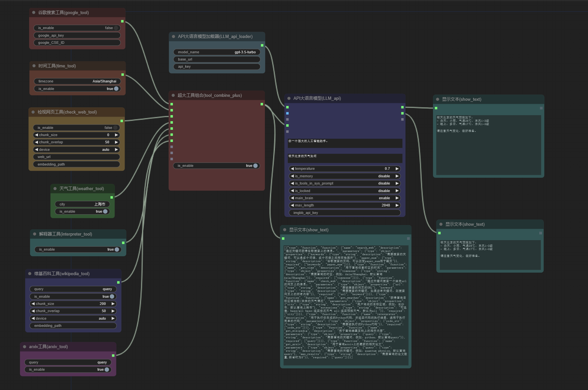
Task: Click the imgbb_api_key field in LLM_api
Action: 345,213
